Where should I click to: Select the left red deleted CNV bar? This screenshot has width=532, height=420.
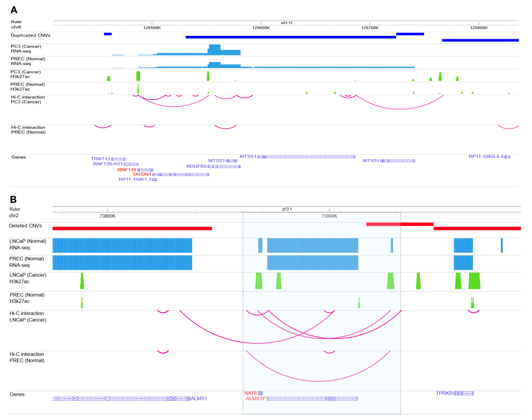tap(132, 228)
